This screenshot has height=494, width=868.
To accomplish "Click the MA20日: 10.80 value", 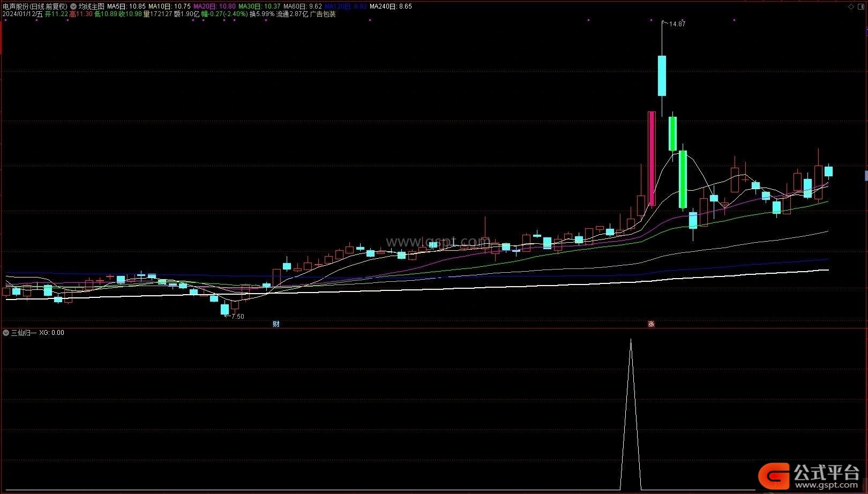I will (x=214, y=6).
